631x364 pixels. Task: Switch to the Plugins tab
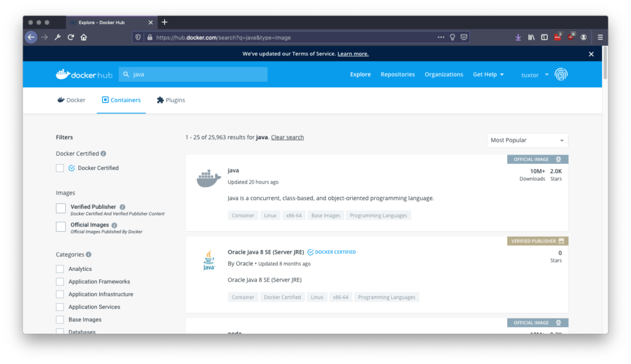pos(171,100)
